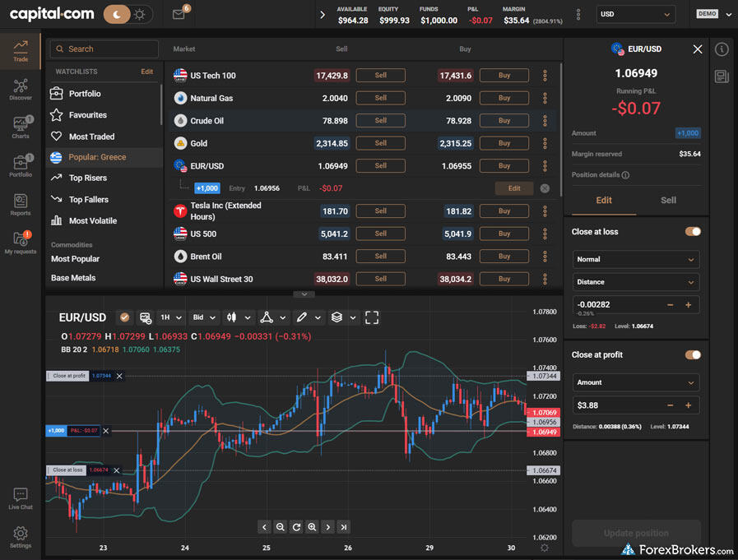The image size is (738, 560).
Task: Toggle the Close at profit switch
Action: click(x=693, y=355)
